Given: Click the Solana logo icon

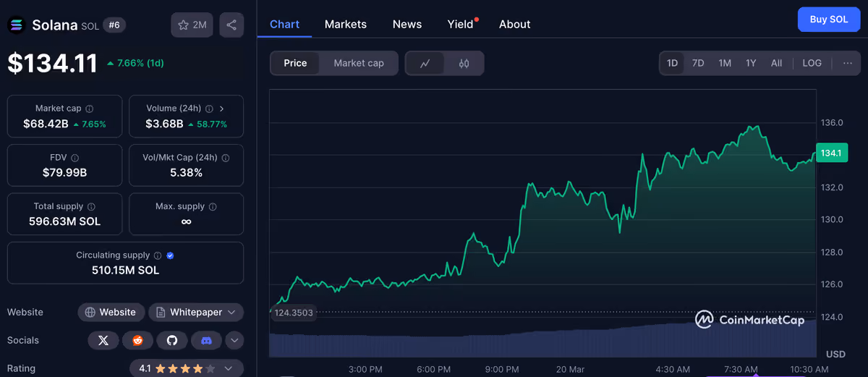Looking at the screenshot, I should tap(16, 25).
